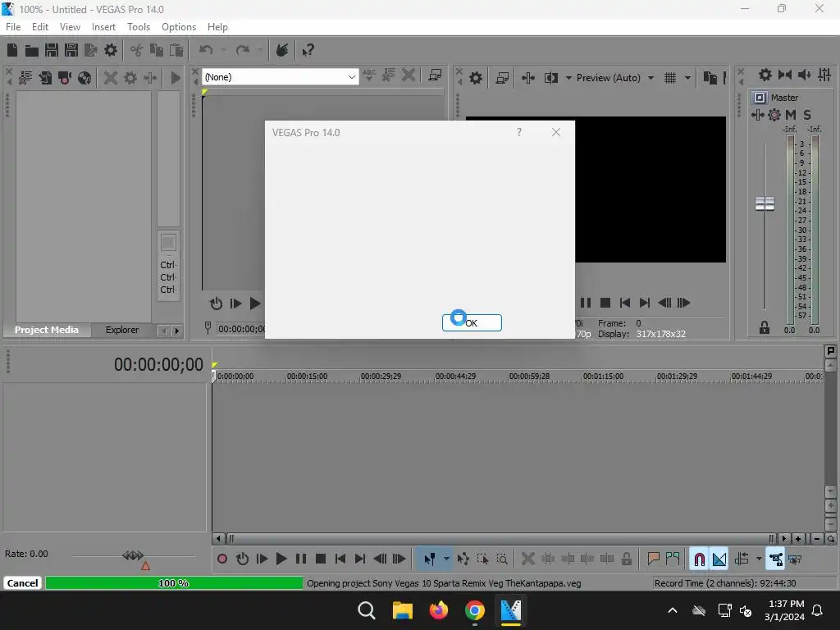This screenshot has width=840, height=630.
Task: Toggle the preview grid overlay icon
Action: 670,78
